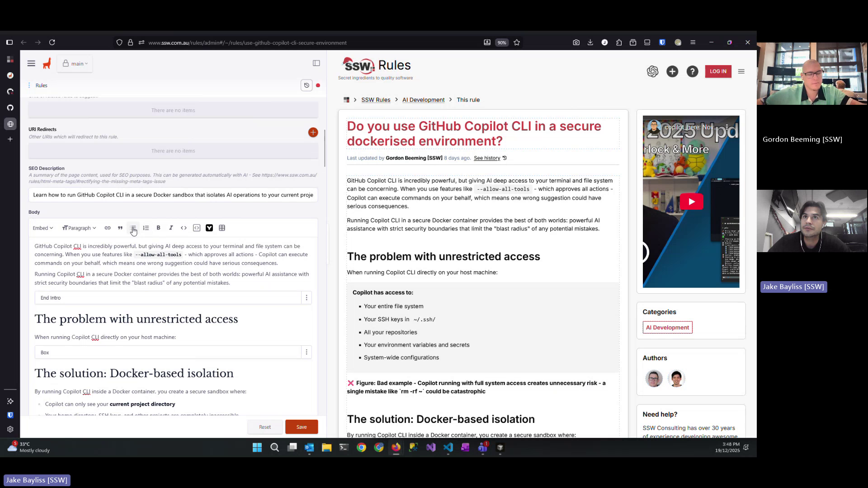Viewport: 868px width, 488px height.
Task: Apply blockquote formatting in the editor toolbar
Action: (x=120, y=228)
